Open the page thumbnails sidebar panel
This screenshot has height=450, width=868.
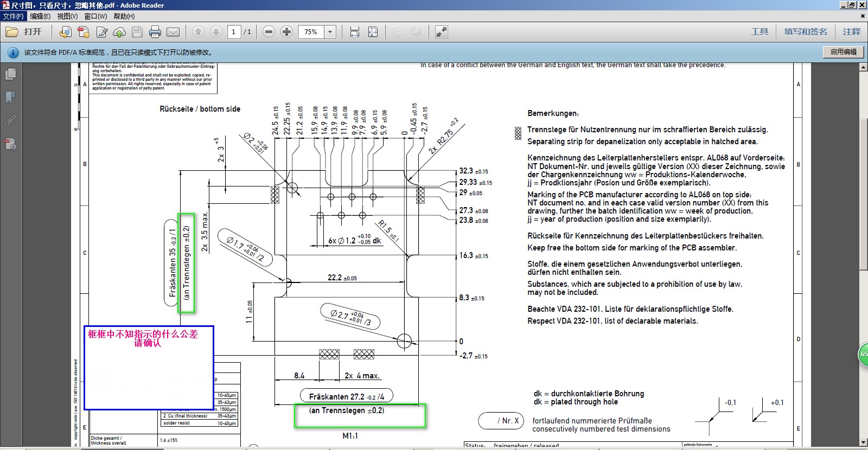point(10,74)
